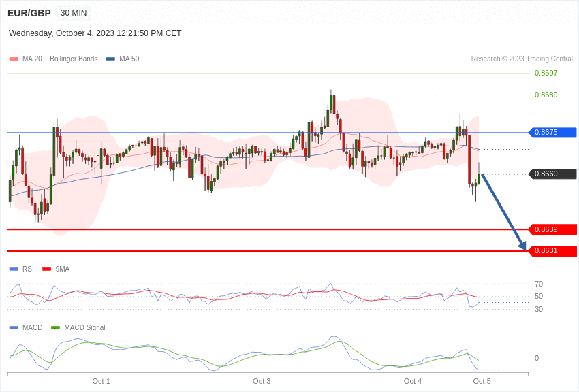
Task: Click the EUR/GBP pair title
Action: click(29, 13)
